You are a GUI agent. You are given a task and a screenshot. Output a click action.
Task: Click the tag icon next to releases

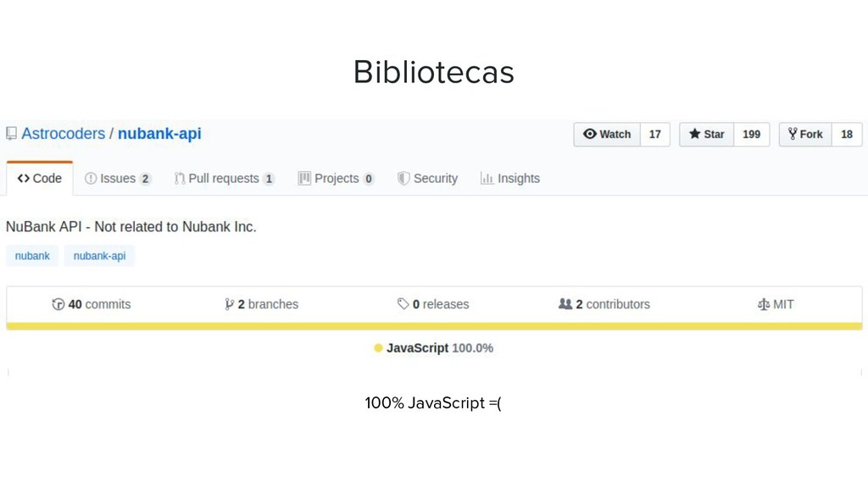[403, 304]
